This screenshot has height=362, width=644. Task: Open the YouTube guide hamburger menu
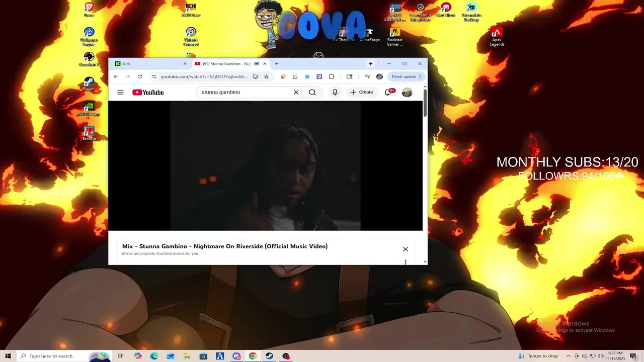pyautogui.click(x=120, y=92)
